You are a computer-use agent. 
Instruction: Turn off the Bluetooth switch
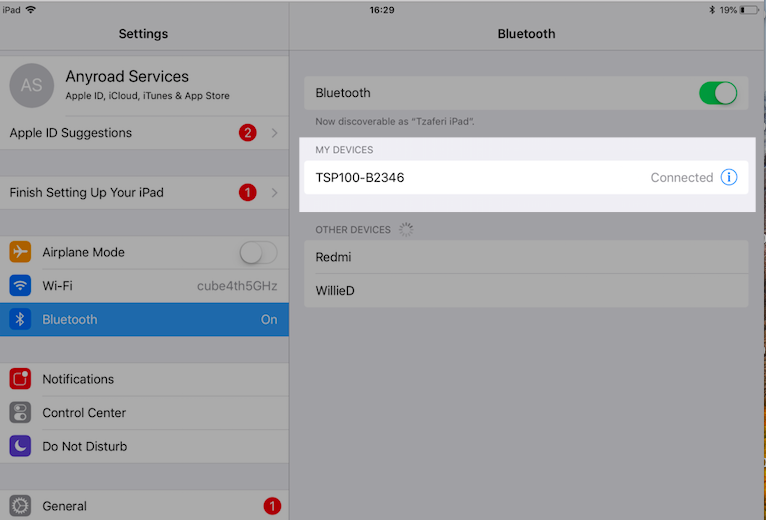coord(718,93)
